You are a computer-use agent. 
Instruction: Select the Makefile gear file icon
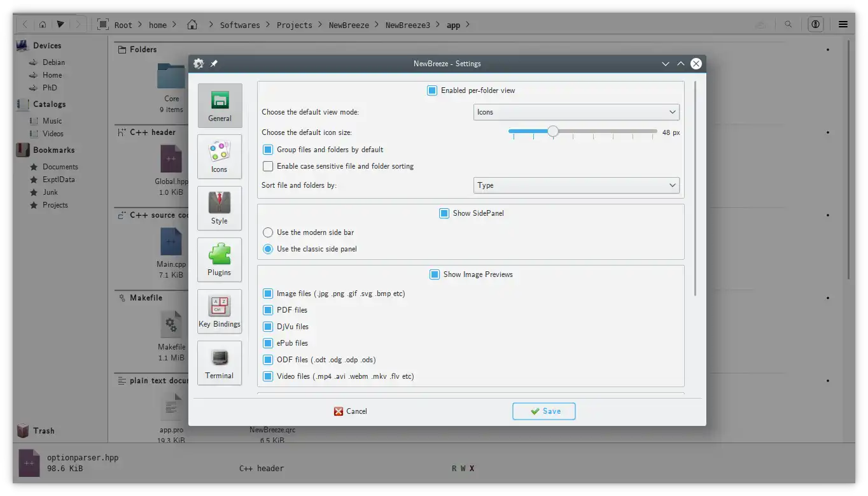(x=171, y=325)
